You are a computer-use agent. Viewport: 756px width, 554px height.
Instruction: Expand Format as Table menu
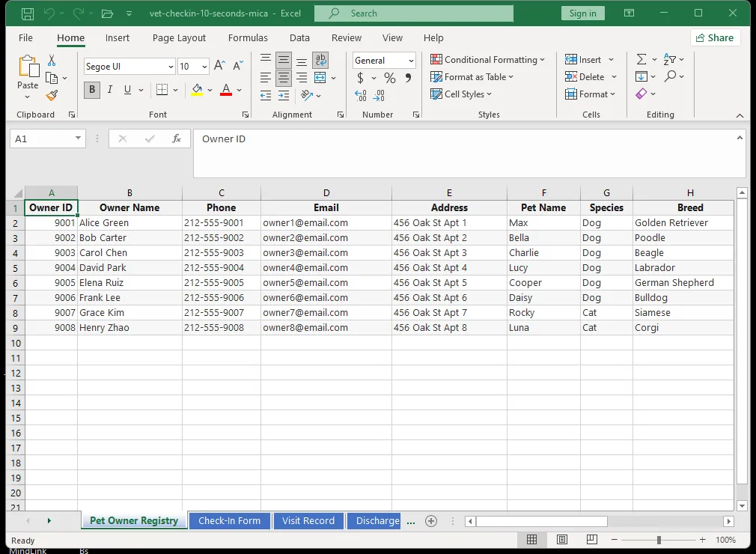click(x=472, y=77)
